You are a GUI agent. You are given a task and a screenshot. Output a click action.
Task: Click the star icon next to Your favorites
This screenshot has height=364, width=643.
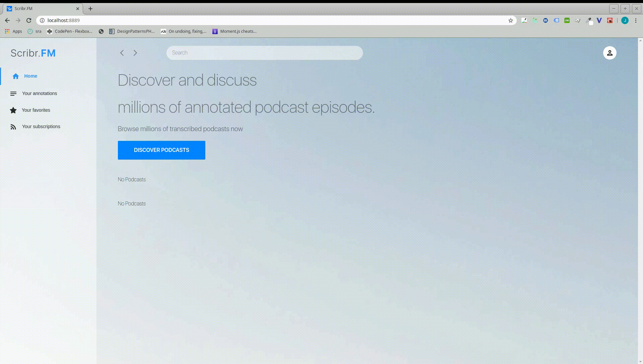(x=13, y=110)
